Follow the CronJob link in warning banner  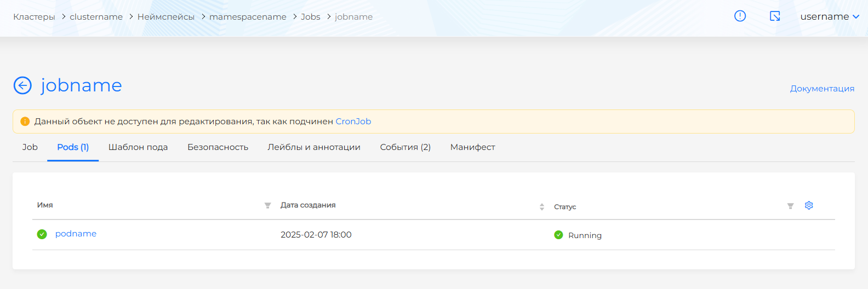pyautogui.click(x=353, y=122)
